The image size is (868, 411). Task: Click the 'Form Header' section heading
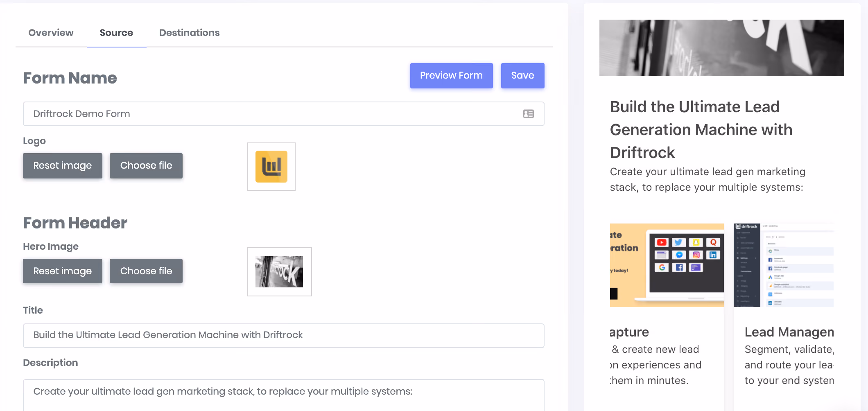coord(75,223)
